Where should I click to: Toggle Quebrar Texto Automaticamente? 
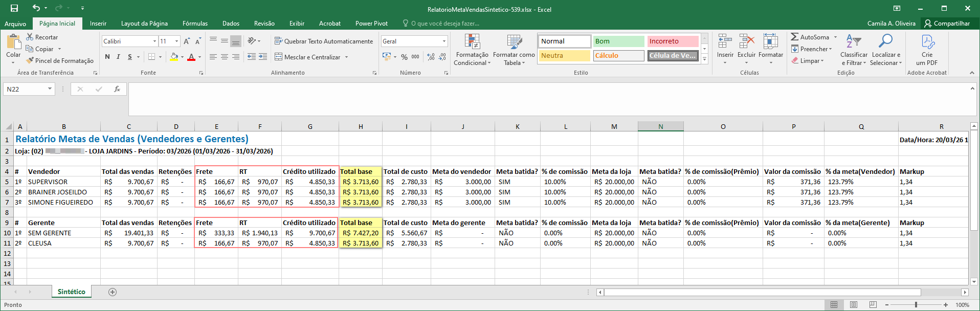pos(323,41)
